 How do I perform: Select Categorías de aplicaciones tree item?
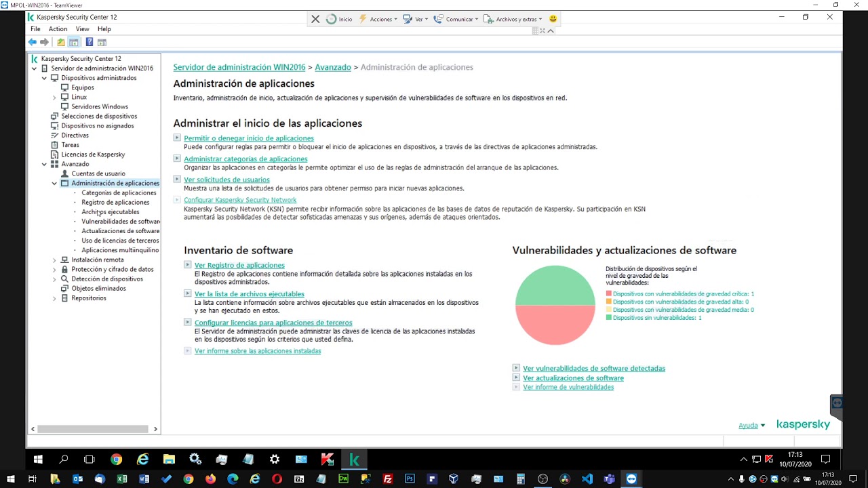(x=119, y=192)
